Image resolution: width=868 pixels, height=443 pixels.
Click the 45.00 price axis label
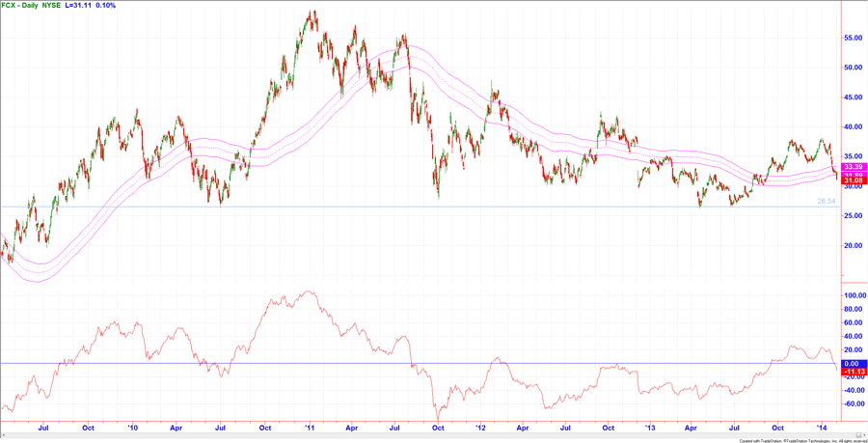coord(853,97)
